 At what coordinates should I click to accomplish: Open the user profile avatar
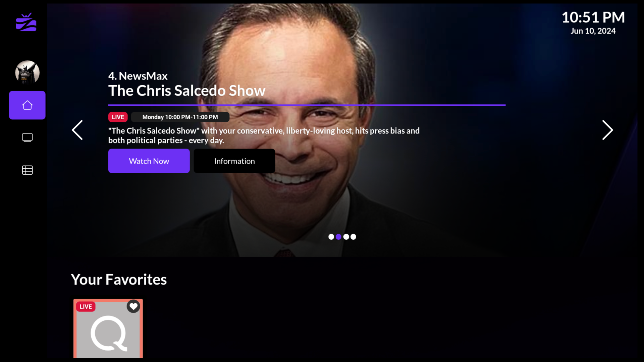(27, 72)
